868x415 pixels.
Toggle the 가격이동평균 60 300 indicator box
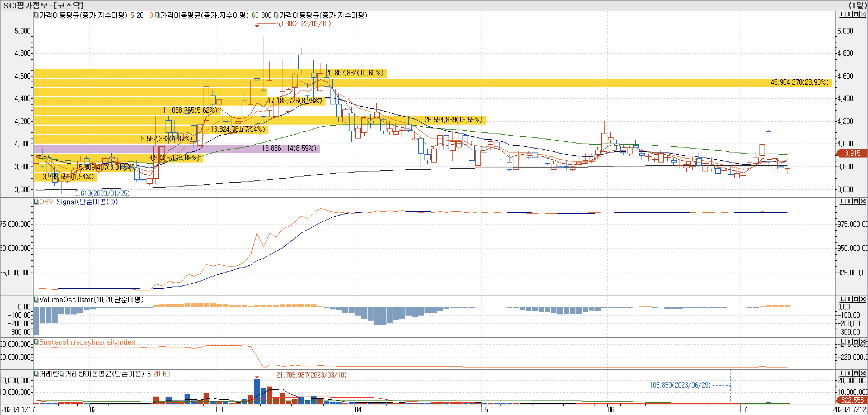157,15
